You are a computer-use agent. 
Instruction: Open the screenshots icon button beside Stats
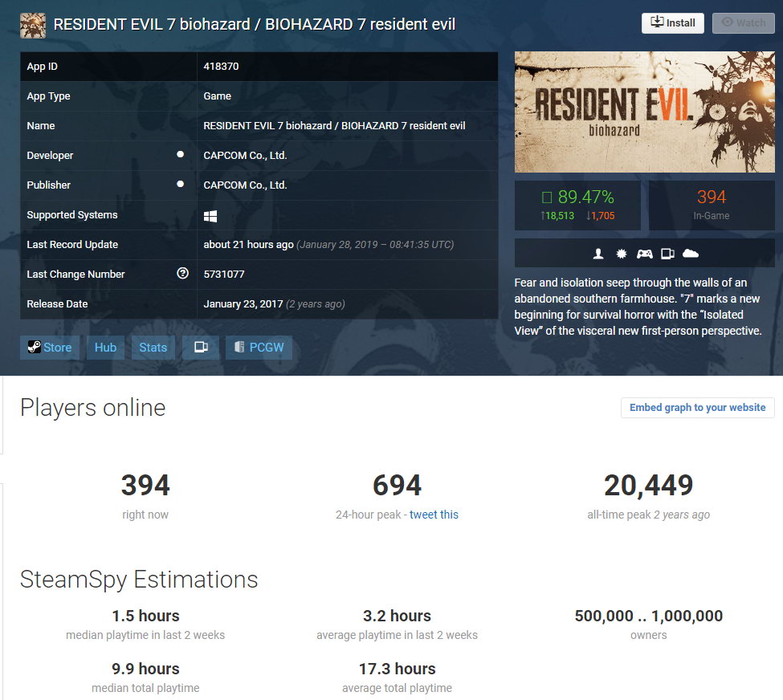coord(200,347)
